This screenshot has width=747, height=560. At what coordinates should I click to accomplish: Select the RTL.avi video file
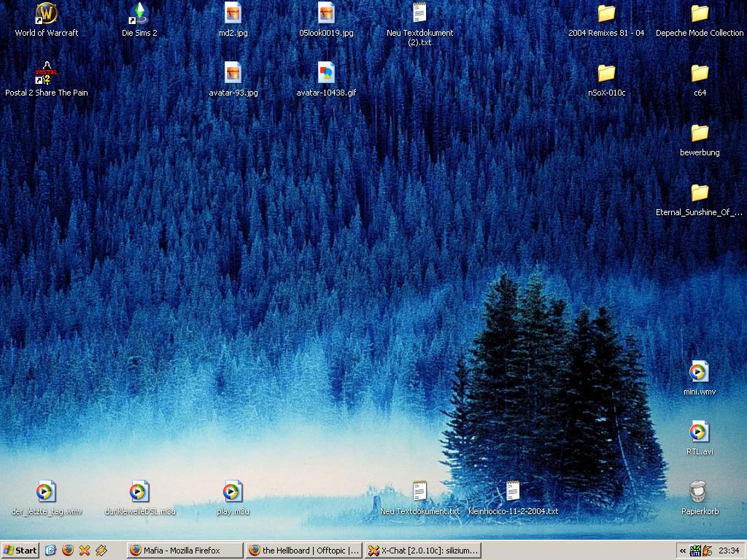pos(699,432)
